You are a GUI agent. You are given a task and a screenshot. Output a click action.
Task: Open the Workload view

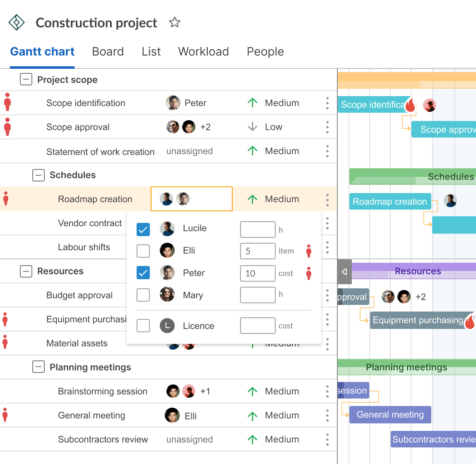coord(203,51)
